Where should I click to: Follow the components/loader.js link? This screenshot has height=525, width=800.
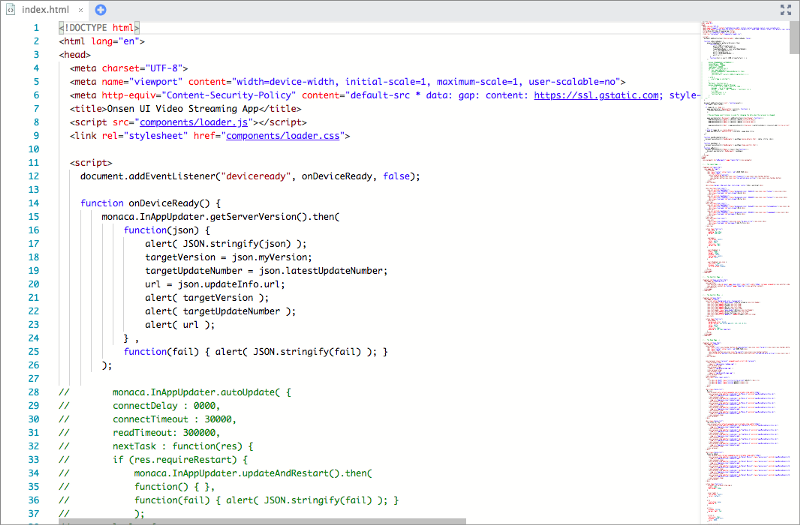click(193, 122)
